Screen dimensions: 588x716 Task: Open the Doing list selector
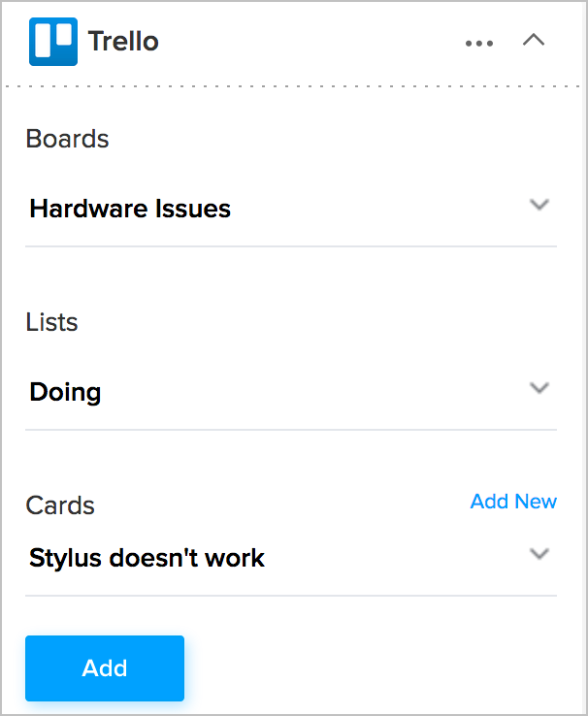[x=66, y=392]
